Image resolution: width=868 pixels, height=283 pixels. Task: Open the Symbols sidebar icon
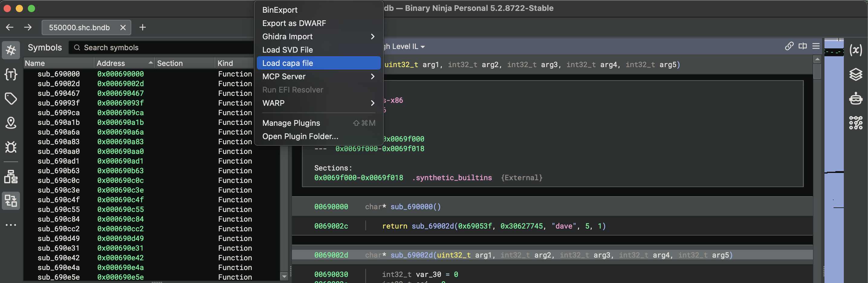[11, 50]
